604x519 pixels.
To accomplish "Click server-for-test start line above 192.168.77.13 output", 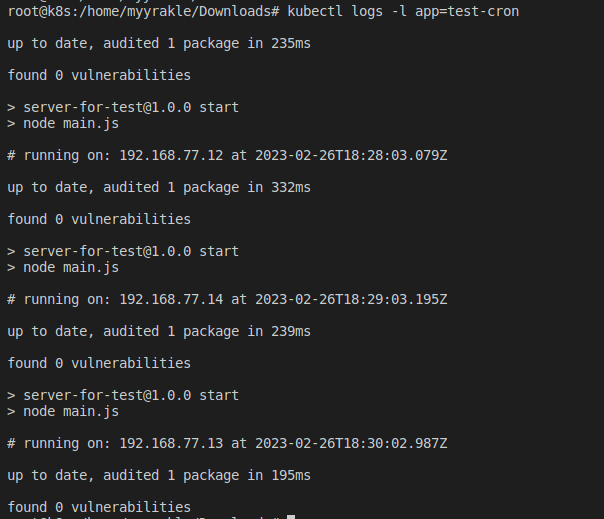I will point(131,395).
